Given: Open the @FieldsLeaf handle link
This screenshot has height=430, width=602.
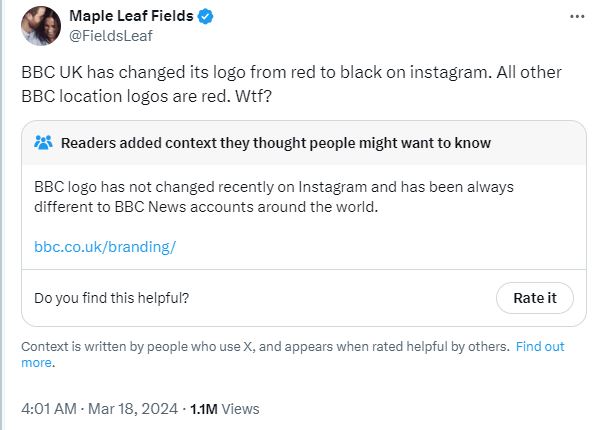Looking at the screenshot, I should (x=111, y=36).
